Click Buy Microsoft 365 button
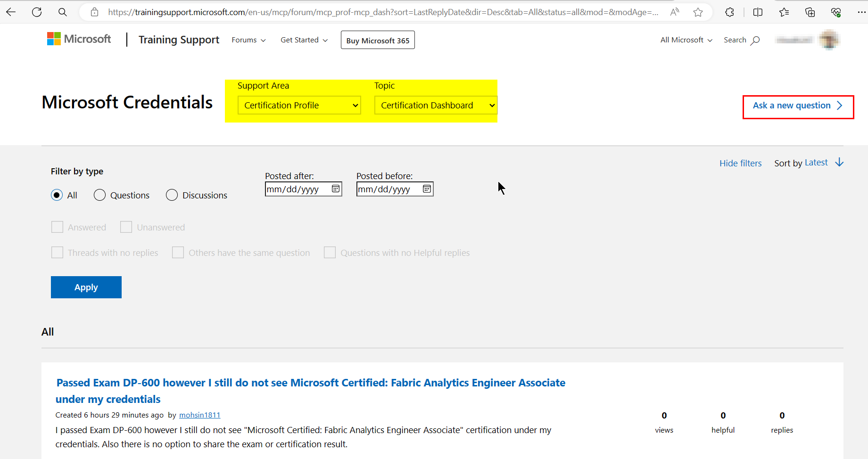 [378, 40]
